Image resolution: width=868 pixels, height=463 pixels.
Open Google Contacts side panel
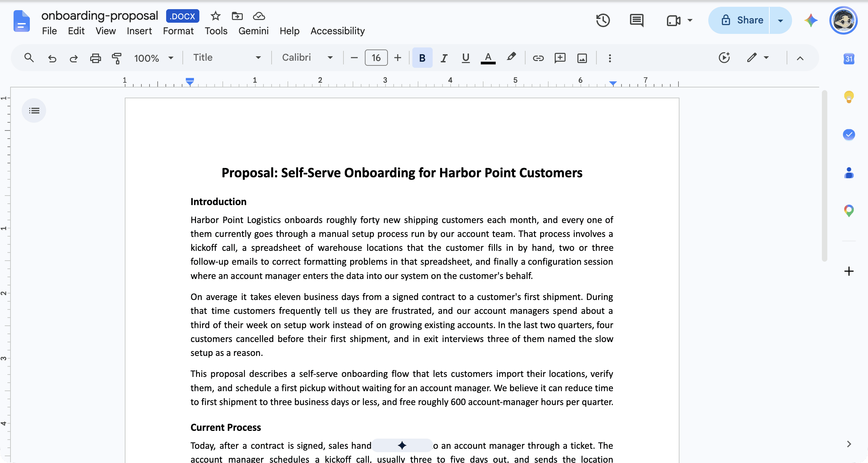(x=849, y=173)
